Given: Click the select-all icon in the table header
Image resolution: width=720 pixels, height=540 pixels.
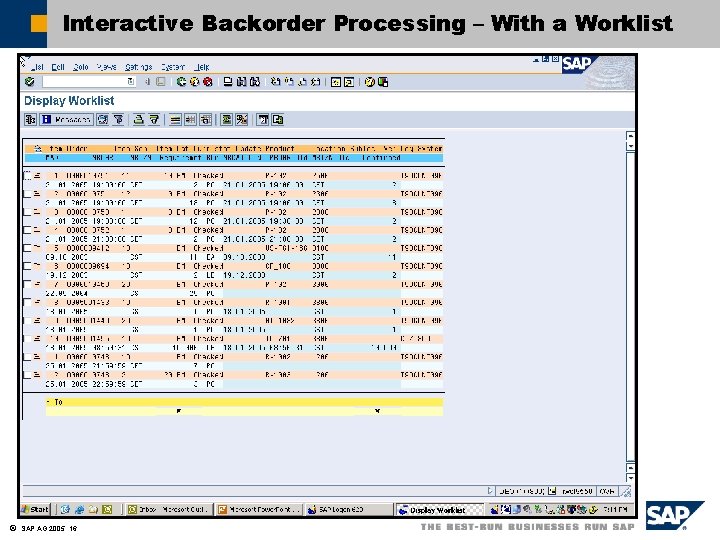Looking at the screenshot, I should [x=38, y=148].
